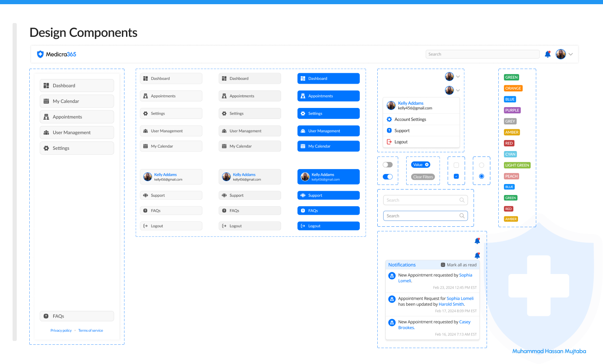Click the Support question mark icon
The height and width of the screenshot is (364, 603).
390,130
